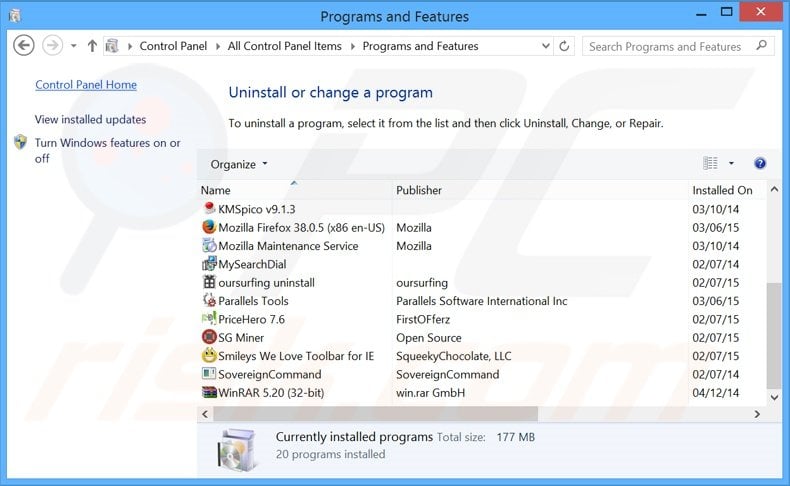Select the Parallels Tools entry

253,301
